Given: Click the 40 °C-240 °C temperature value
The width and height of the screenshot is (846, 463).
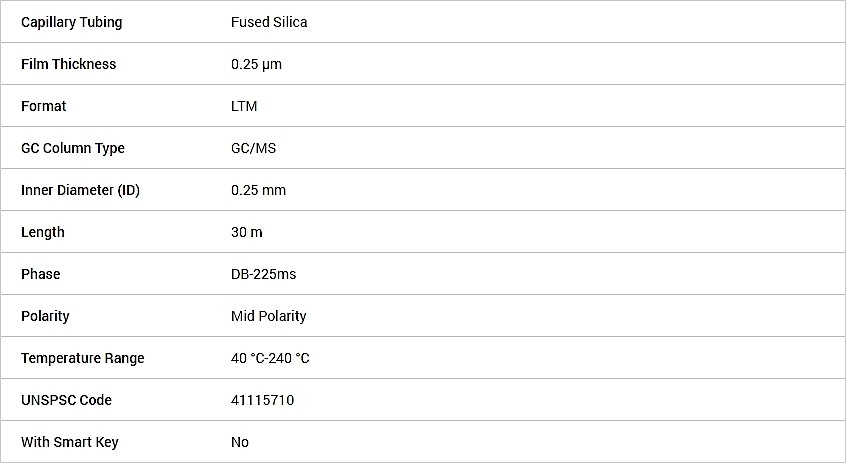Looking at the screenshot, I should click(x=270, y=358).
